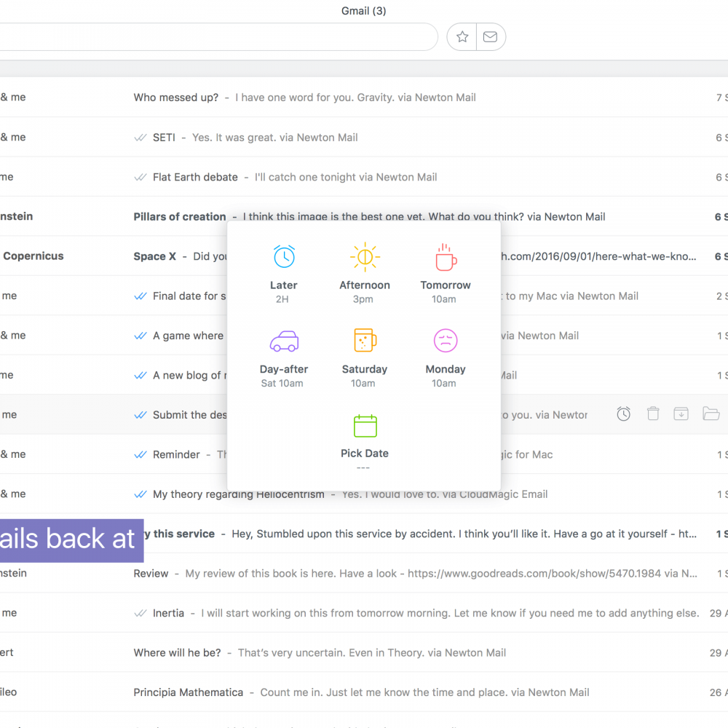Click read receipt checkmarks on A new blog

point(141,375)
